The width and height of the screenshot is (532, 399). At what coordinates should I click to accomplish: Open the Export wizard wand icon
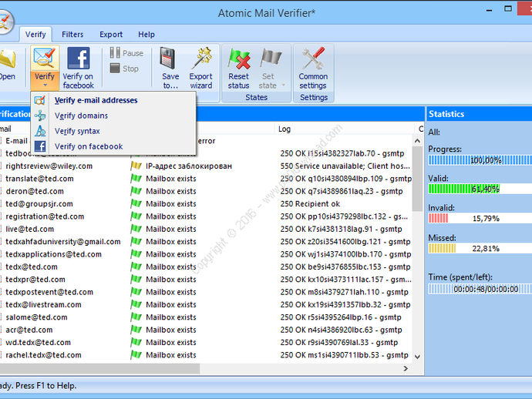click(201, 59)
